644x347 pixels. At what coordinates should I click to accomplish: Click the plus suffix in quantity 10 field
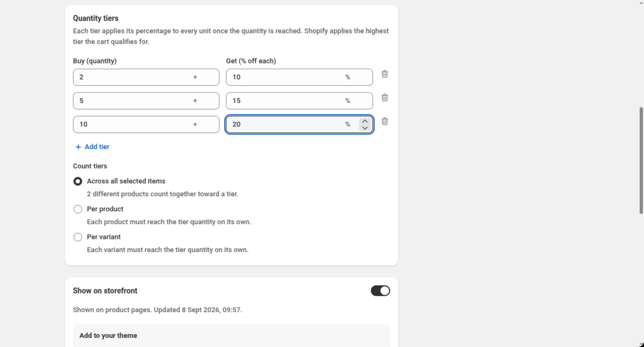195,124
